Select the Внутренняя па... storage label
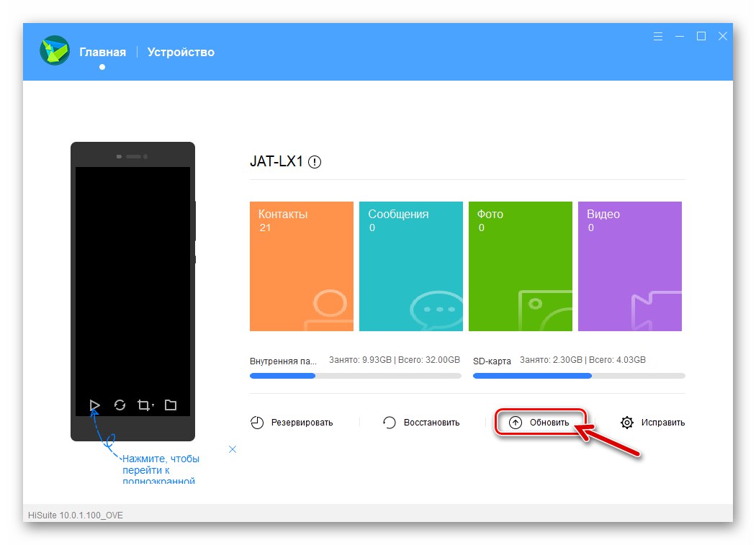The image size is (756, 545). coord(283,361)
